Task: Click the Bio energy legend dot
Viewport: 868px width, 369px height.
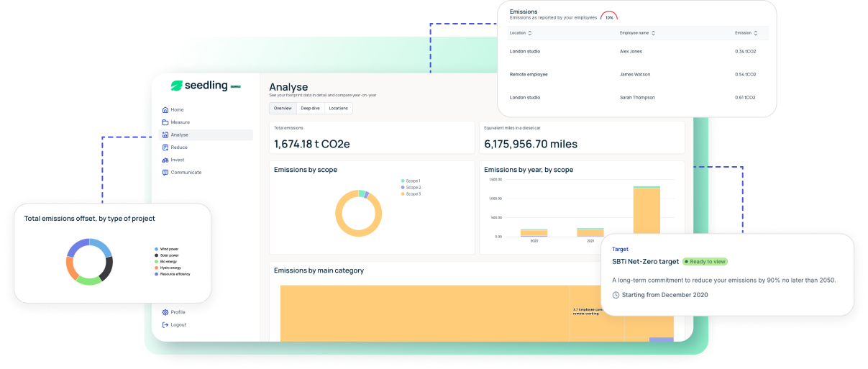Action: tap(156, 262)
